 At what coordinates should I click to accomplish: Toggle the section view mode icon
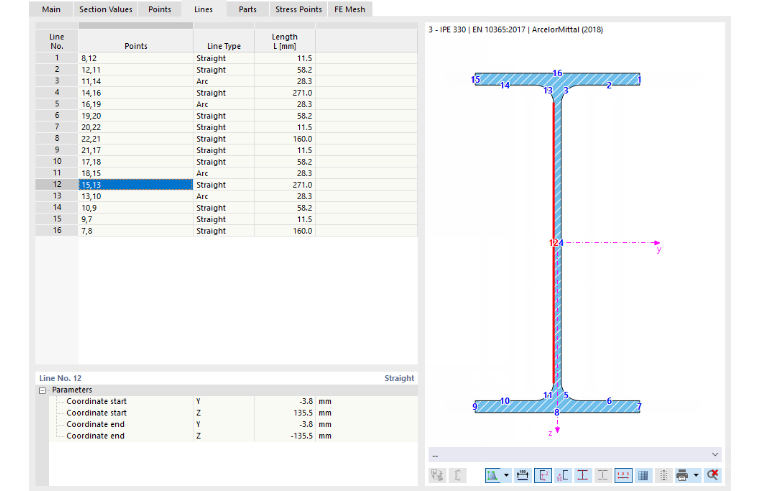(x=492, y=475)
